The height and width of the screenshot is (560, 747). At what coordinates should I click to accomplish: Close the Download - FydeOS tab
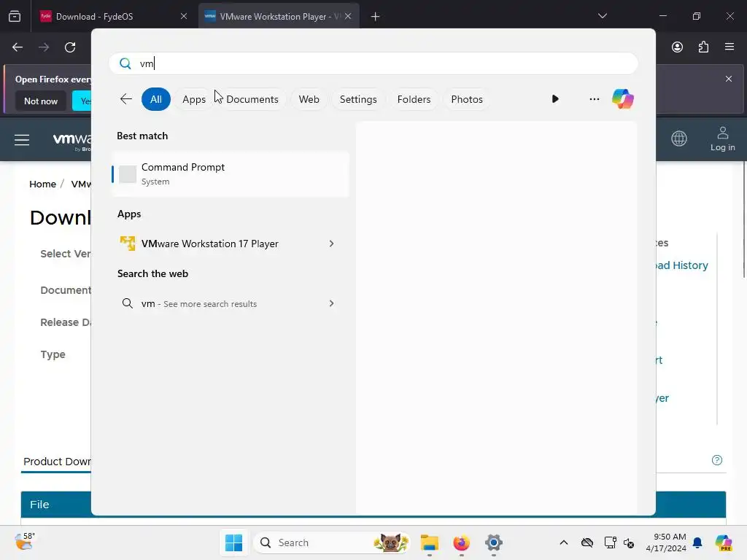[184, 16]
